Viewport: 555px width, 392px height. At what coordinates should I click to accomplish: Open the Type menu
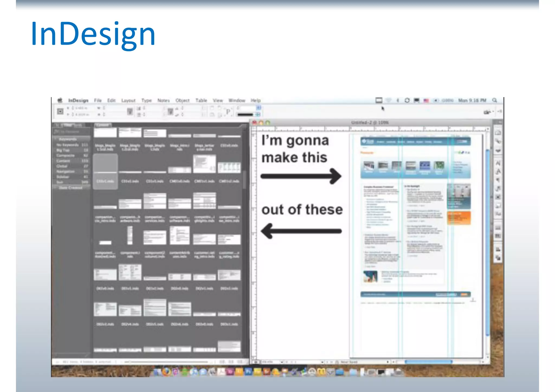[x=146, y=101]
